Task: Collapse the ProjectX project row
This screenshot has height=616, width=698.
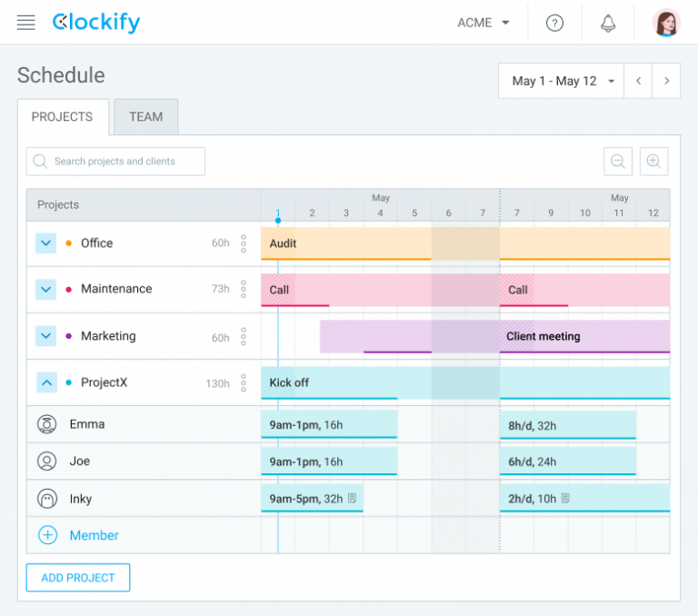Action: pos(46,383)
